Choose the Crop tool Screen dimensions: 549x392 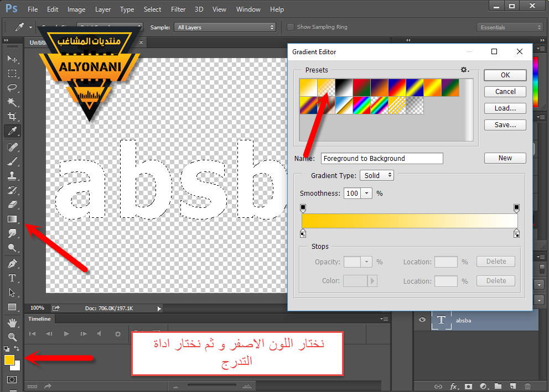pos(12,117)
